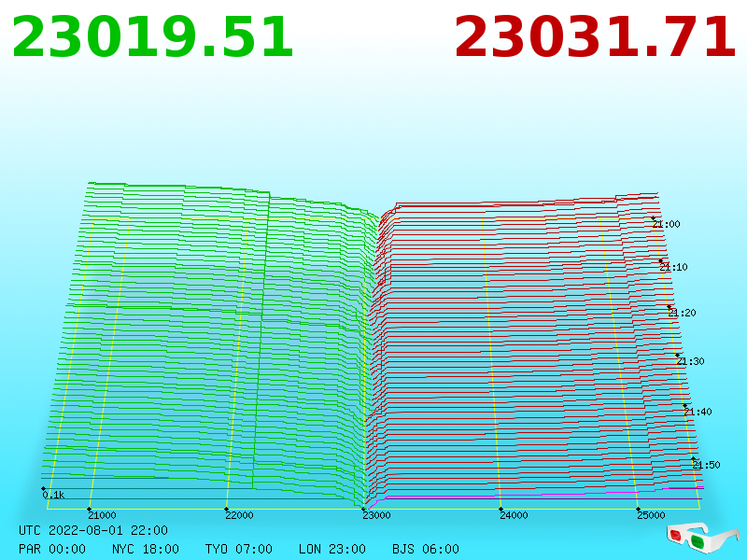This screenshot has width=747, height=560.
Task: Click the 25000 price axis label
Action: coord(651,515)
